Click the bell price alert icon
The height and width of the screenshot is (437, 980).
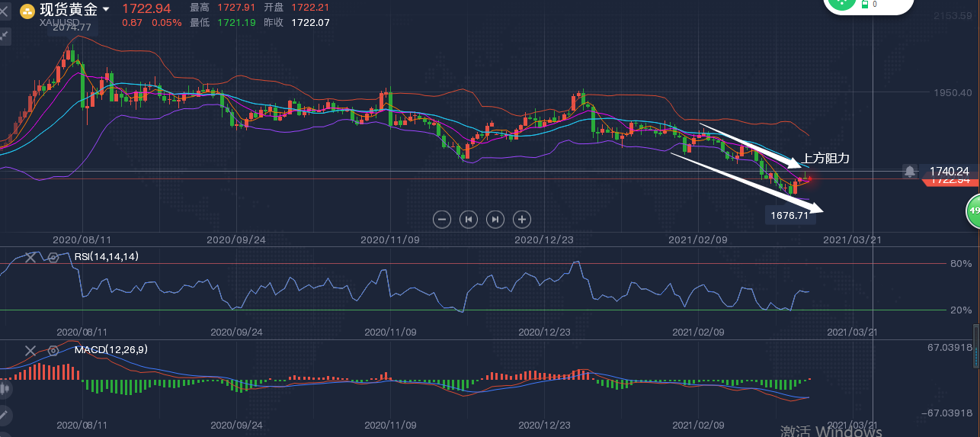pos(909,172)
